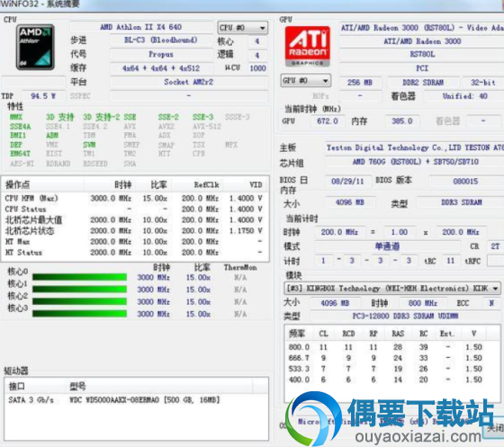The height and width of the screenshot is (447, 504).
Task: Click the ATI/AMD Radeon 3000 (RS780L) adapter field
Action: click(x=421, y=28)
